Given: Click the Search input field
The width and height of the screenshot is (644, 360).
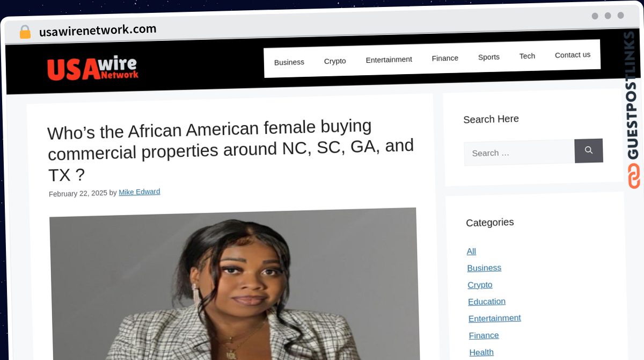Looking at the screenshot, I should tap(519, 153).
